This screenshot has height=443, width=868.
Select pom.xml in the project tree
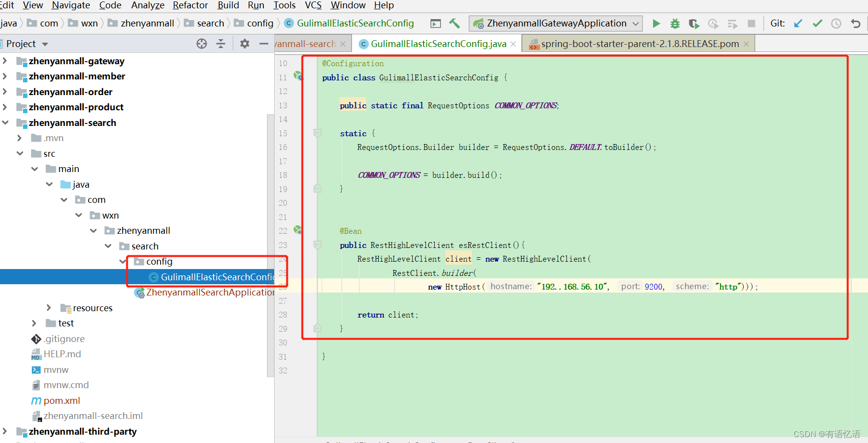click(x=62, y=400)
